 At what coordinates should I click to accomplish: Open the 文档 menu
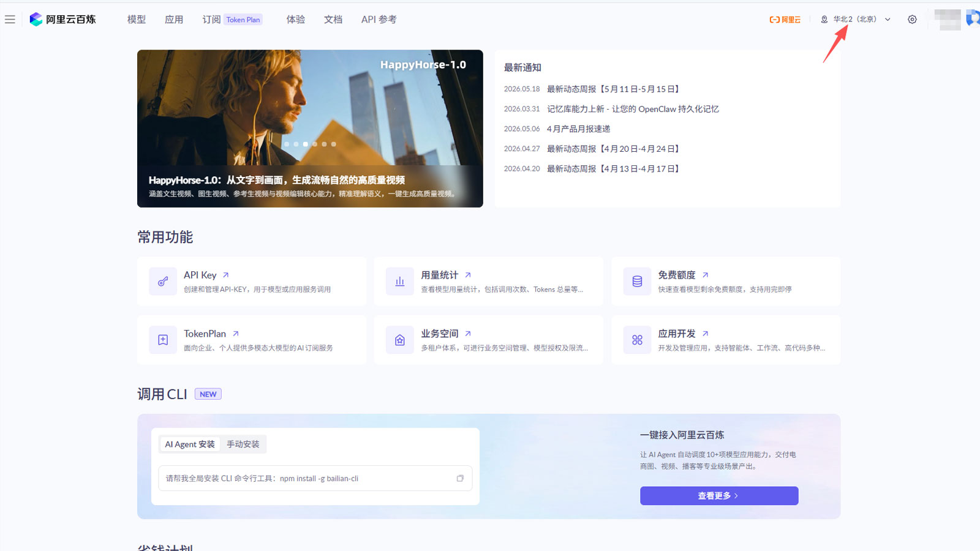coord(333,20)
